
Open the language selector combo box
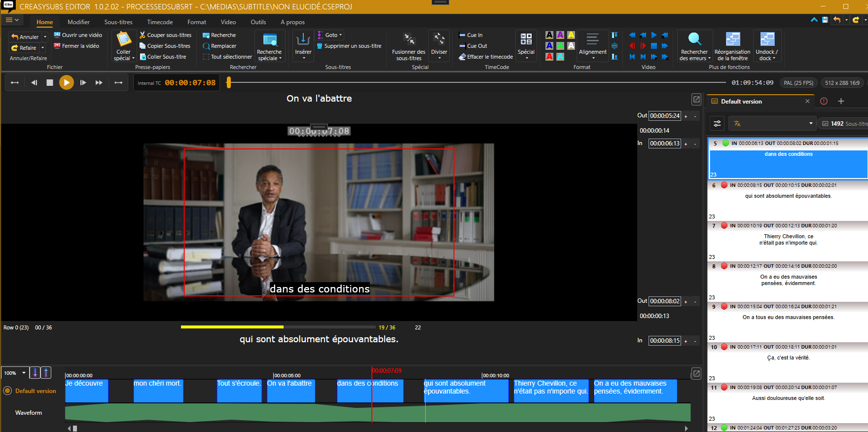point(772,123)
